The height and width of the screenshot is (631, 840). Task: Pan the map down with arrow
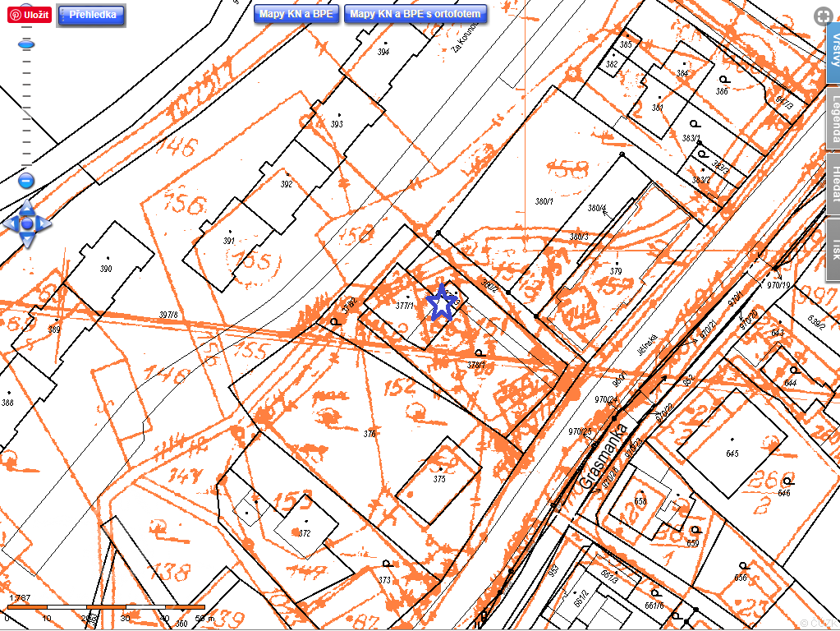27,241
